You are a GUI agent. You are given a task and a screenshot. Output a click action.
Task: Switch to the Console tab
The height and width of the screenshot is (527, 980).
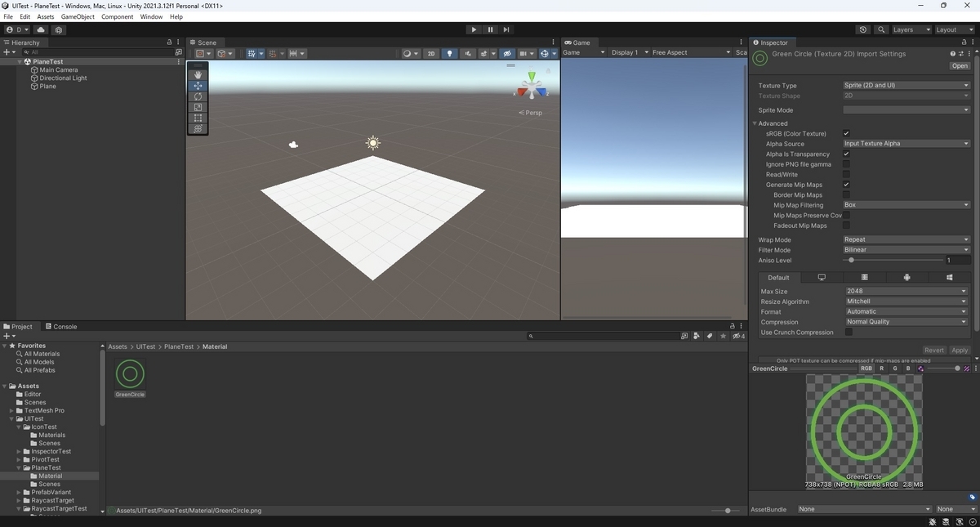tap(60, 327)
